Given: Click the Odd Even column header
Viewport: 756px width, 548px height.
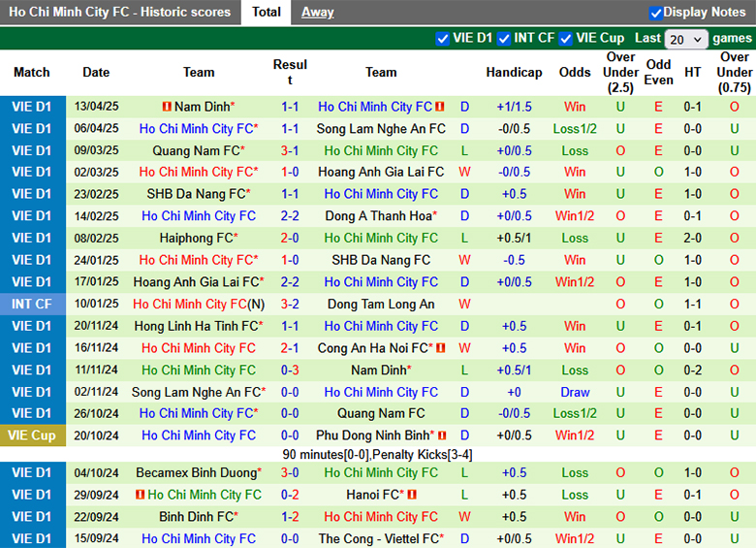Looking at the screenshot, I should click(x=659, y=73).
